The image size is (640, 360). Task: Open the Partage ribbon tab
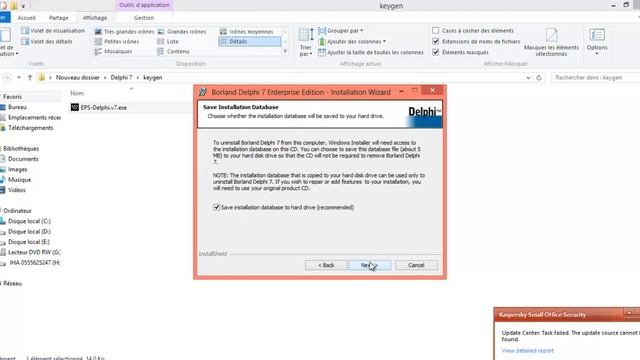[59, 18]
